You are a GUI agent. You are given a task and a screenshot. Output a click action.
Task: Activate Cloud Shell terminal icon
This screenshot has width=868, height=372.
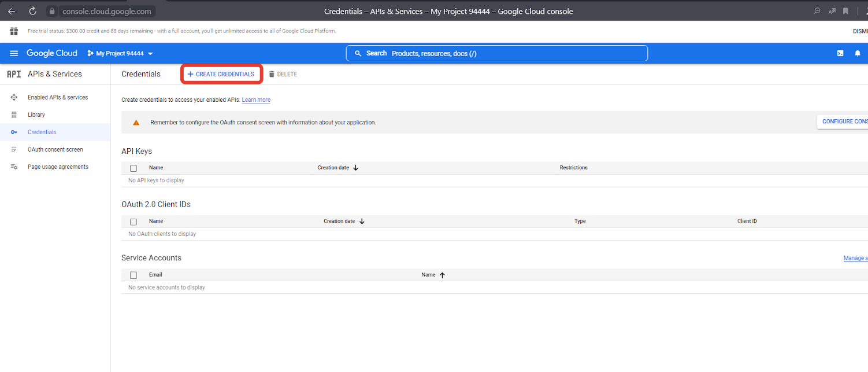point(840,53)
